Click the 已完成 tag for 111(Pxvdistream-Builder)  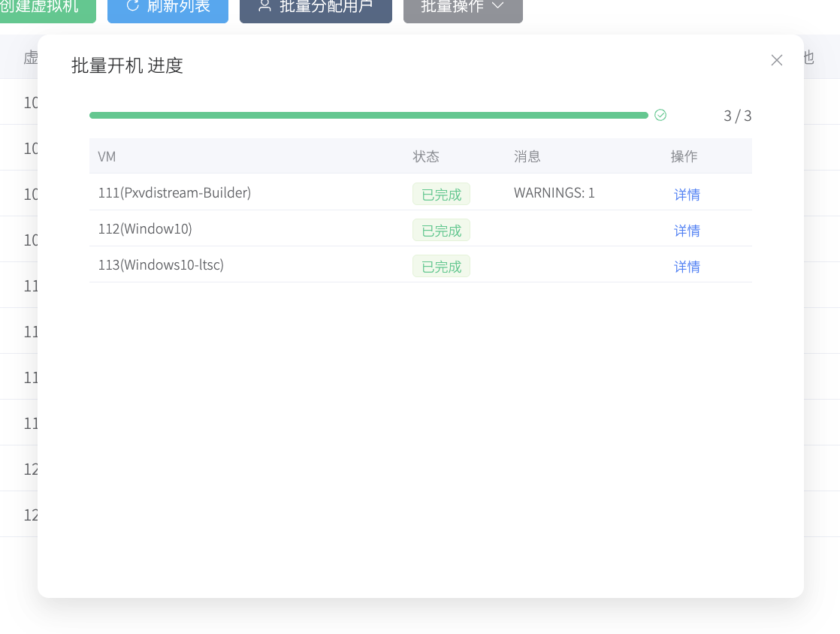[x=442, y=194]
